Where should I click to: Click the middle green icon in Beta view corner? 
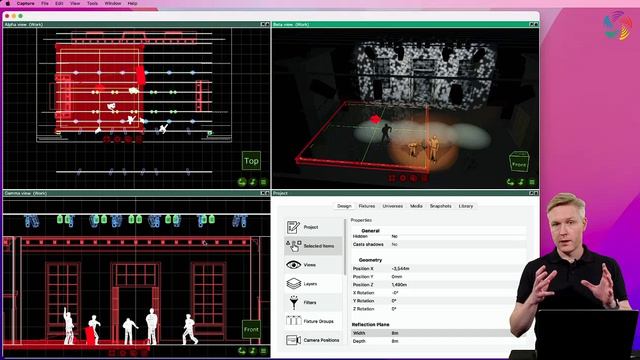tap(521, 182)
